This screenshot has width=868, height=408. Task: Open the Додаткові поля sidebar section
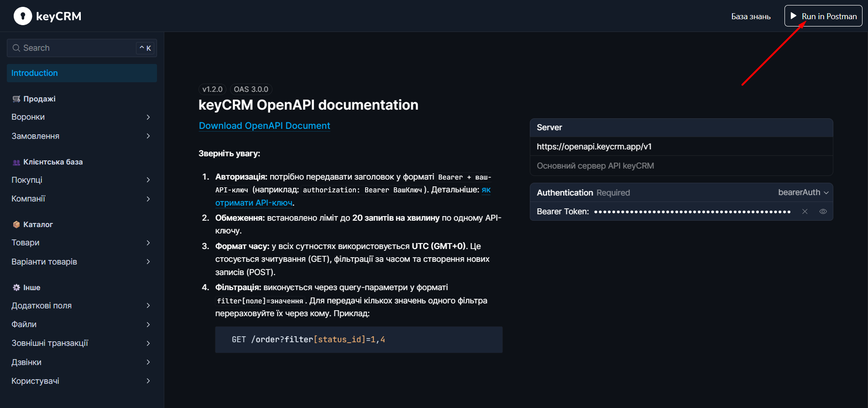pyautogui.click(x=82, y=306)
